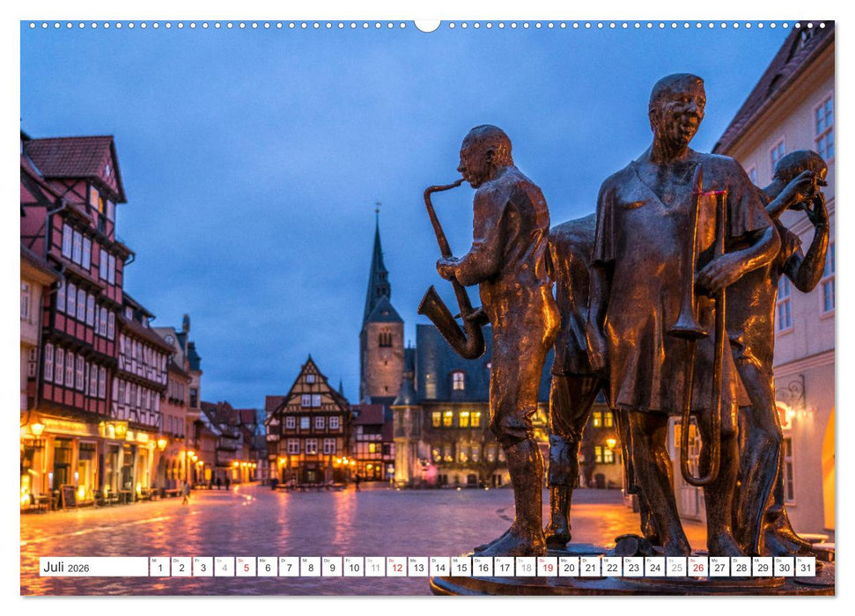Image resolution: width=855 pixels, height=616 pixels.
Task: Click date 2 under the Do header
Action: (x=182, y=567)
